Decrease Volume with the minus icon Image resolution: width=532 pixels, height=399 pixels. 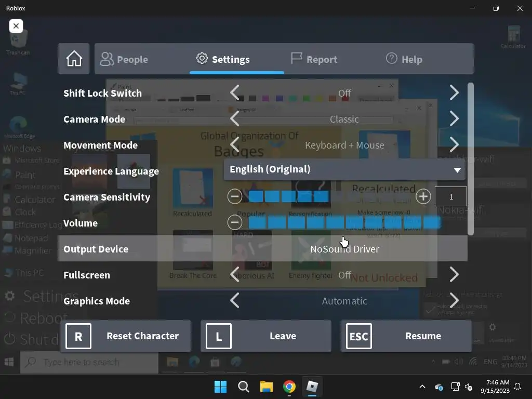pyautogui.click(x=235, y=222)
